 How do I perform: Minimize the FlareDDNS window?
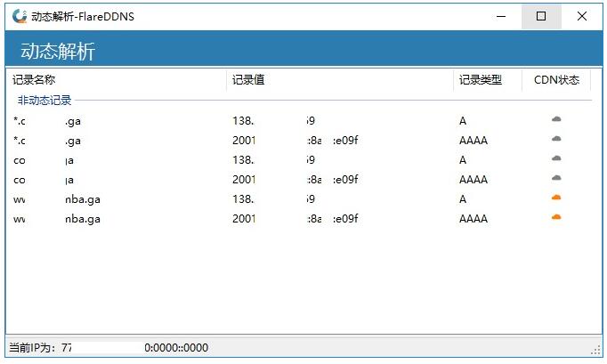click(x=501, y=16)
